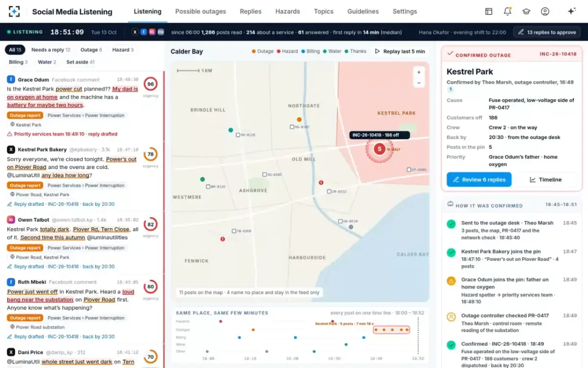The image size is (588, 368).
Task: Click the sparkle assistant icon
Action: tap(571, 11)
